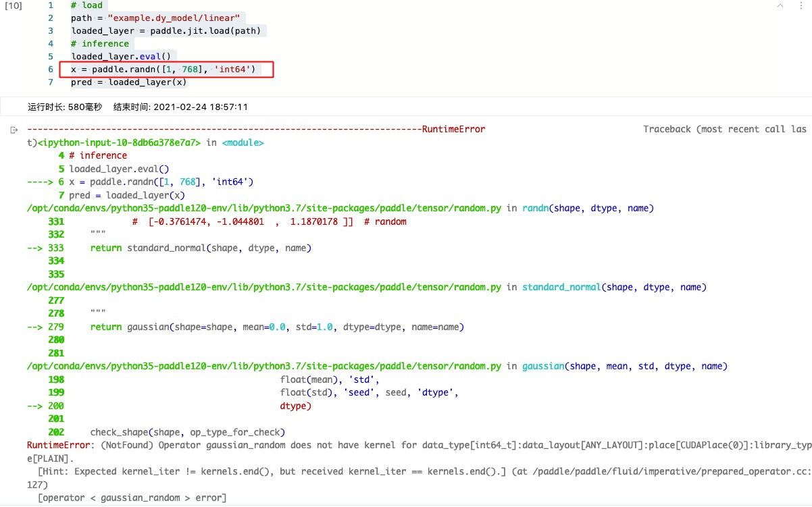The width and height of the screenshot is (812, 507).
Task: Open the cell options three-dot menu
Action: [801, 5]
